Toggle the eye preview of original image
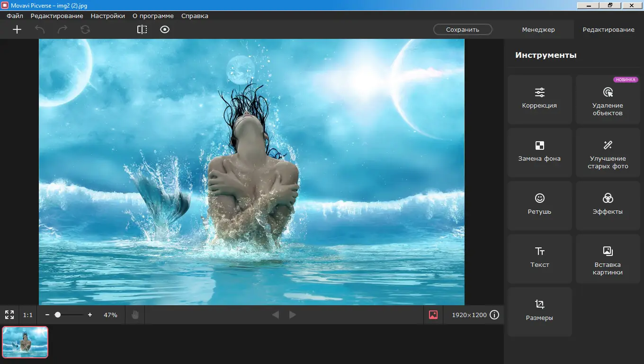The height and width of the screenshot is (364, 644). [x=164, y=29]
